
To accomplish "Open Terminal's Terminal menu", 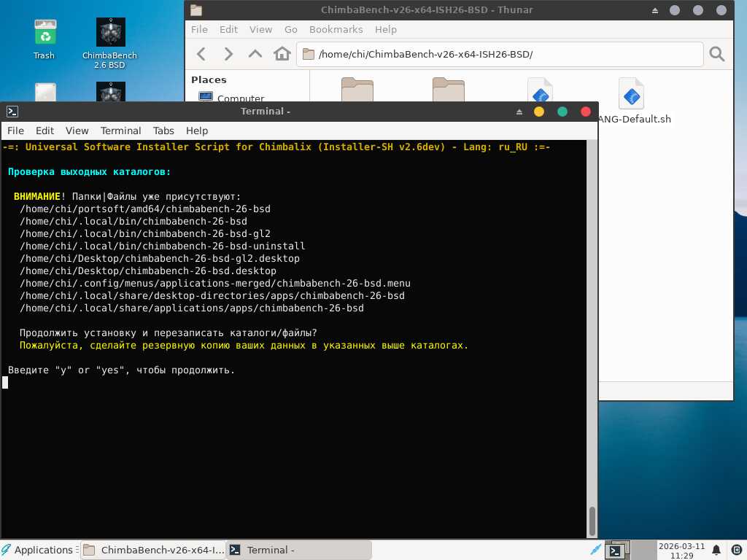I will click(120, 131).
